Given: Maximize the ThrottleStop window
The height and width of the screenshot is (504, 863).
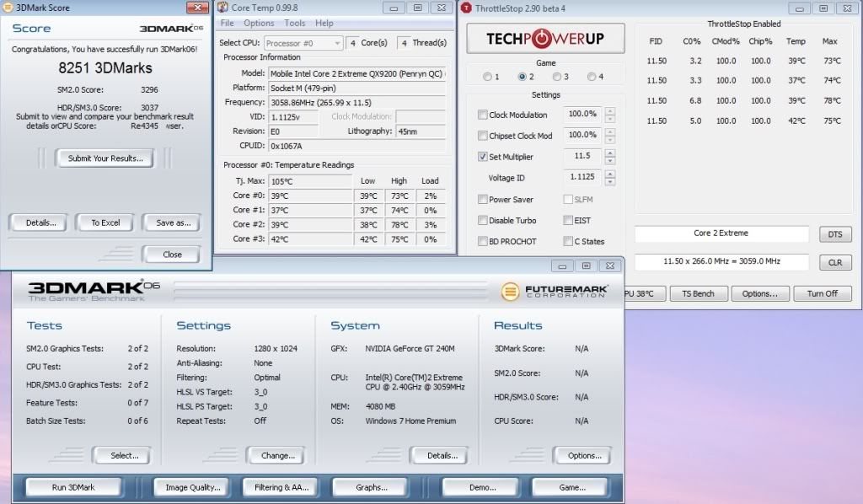Looking at the screenshot, I should click(x=823, y=8).
